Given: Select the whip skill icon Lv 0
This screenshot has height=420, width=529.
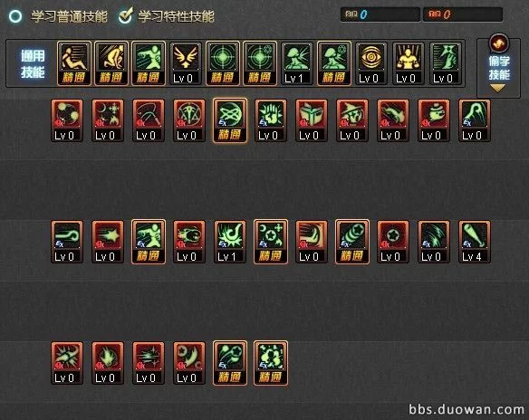Looking at the screenshot, I should click(x=149, y=120).
